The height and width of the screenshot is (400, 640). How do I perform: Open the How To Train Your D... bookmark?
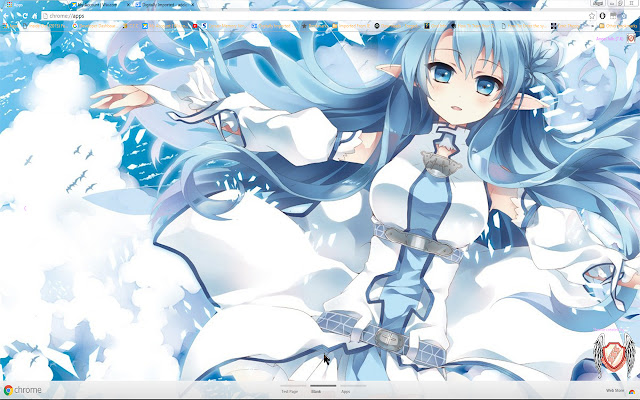473,26
